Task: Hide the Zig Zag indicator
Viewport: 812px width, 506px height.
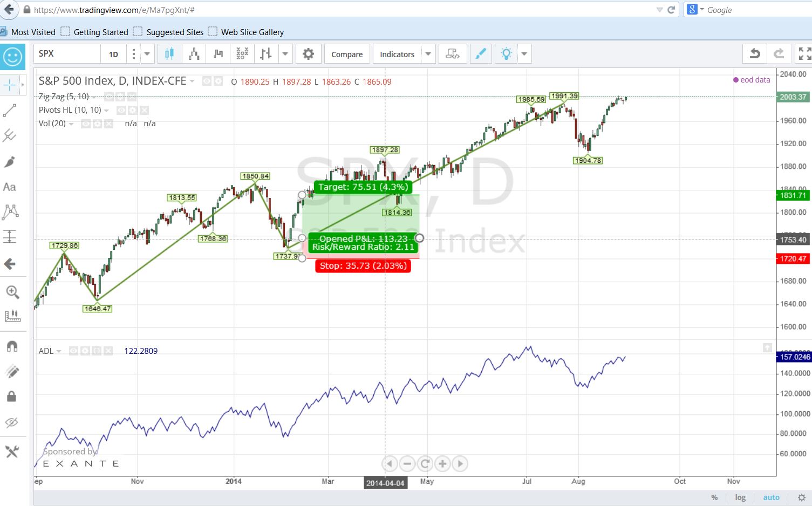Action: pyautogui.click(x=108, y=97)
